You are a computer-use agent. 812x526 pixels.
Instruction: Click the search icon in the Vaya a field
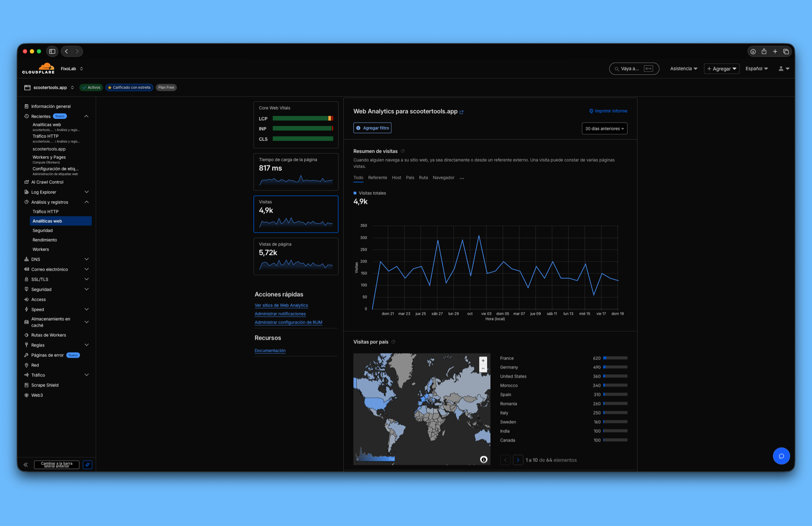617,68
